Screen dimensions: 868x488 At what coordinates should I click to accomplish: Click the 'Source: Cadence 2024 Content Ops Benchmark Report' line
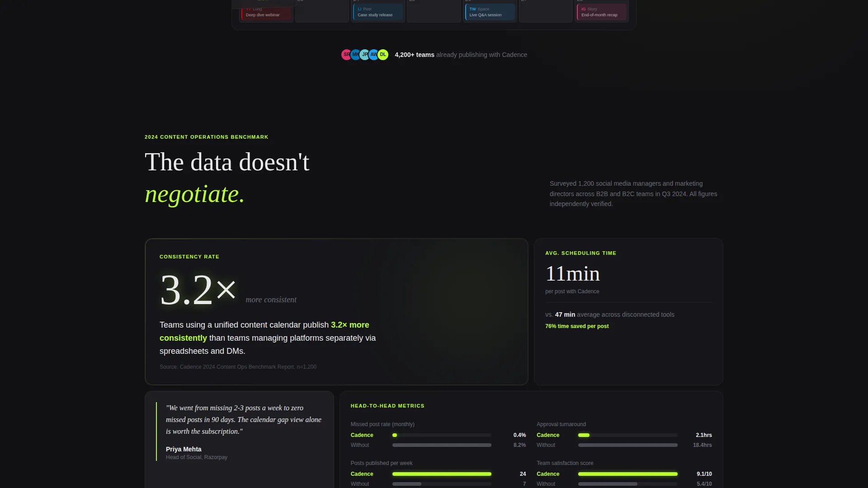coord(238,367)
